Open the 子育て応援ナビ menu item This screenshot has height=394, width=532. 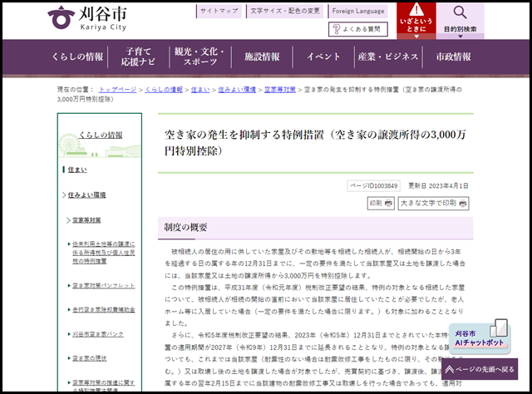[x=138, y=57]
